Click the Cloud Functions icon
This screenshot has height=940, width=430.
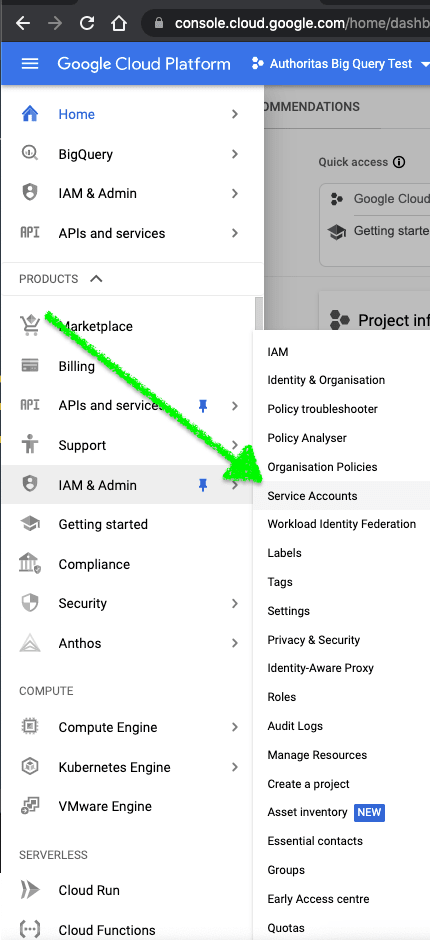pyautogui.click(x=29, y=930)
